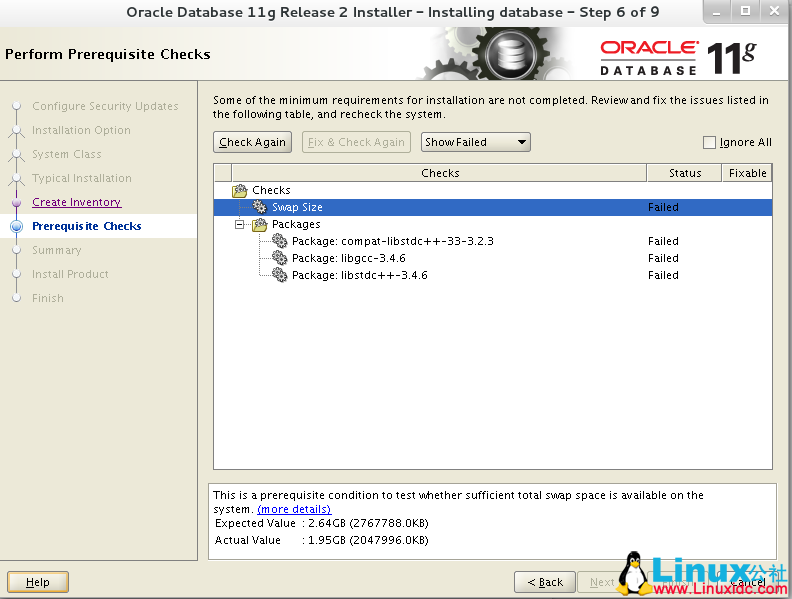Click the Checks folder gear icon

tap(239, 190)
